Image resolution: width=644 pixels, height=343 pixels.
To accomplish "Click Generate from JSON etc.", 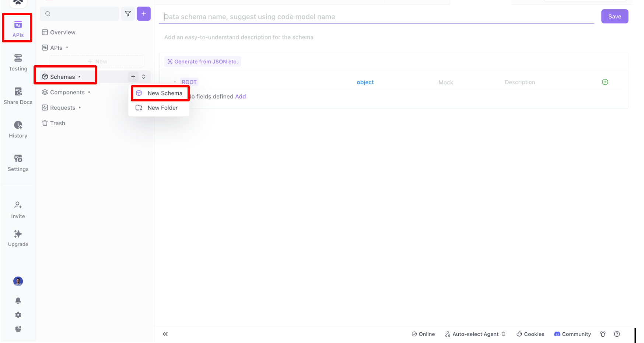I will tap(203, 62).
